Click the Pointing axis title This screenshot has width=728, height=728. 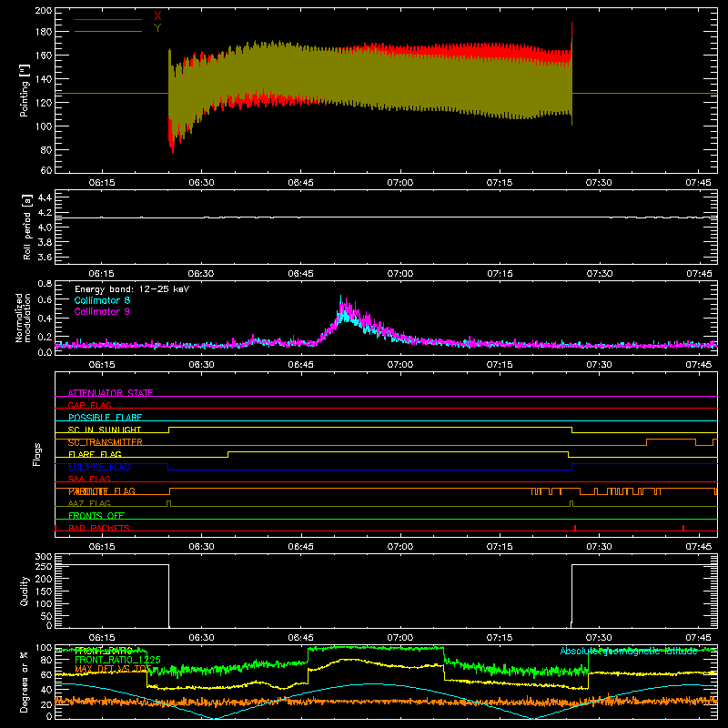25,90
